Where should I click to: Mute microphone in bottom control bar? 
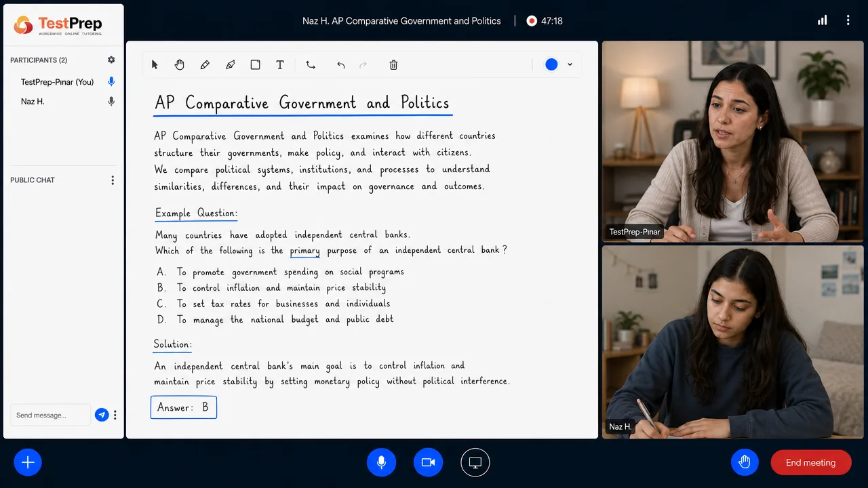382,463
